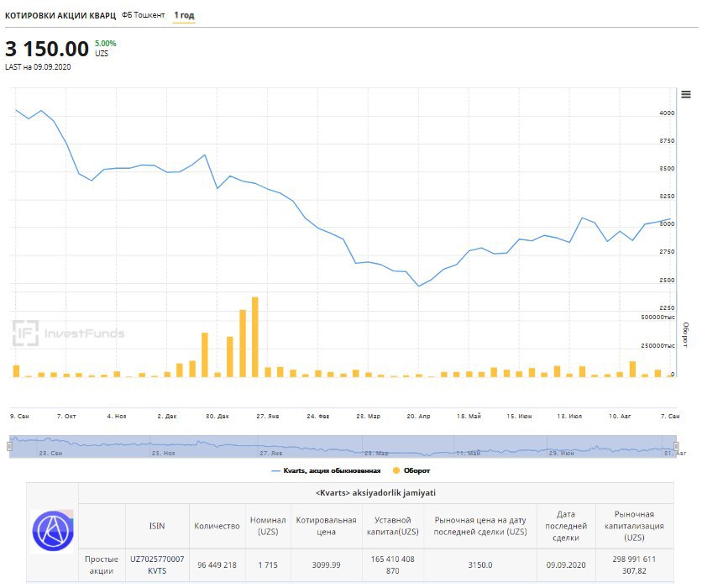Viewport: 702px width, 588px height.
Task: Click the 'Простые акции' row label
Action: (x=102, y=565)
